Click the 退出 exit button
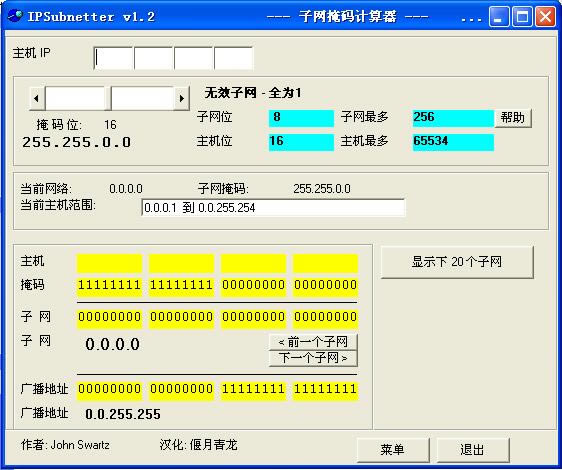The height and width of the screenshot is (470, 562). pos(472,450)
